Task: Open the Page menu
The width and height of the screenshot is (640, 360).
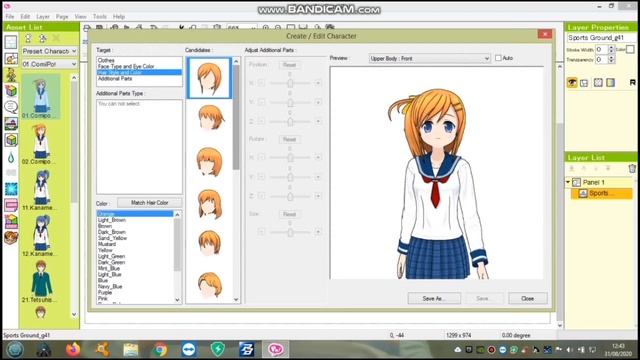Action: [62, 16]
